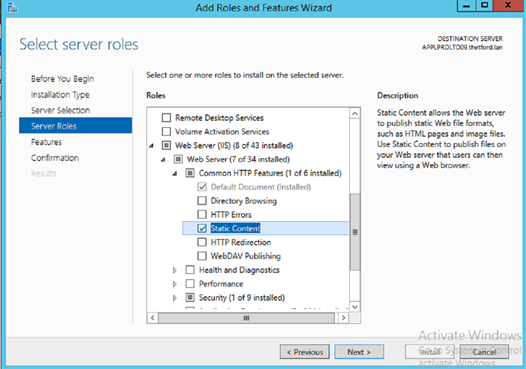Expand the Health and Diagnostics node

174,270
